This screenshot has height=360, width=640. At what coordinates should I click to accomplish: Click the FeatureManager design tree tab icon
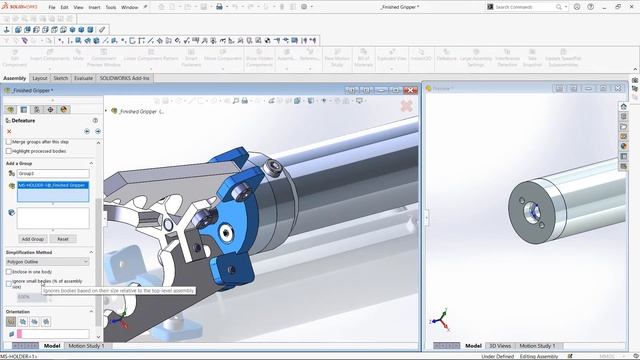[x=11, y=109]
